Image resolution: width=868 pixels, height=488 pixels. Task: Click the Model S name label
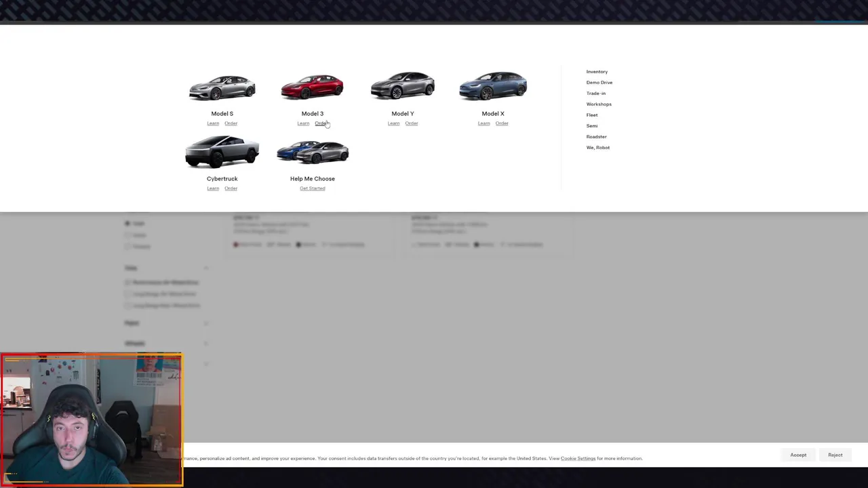tap(222, 114)
